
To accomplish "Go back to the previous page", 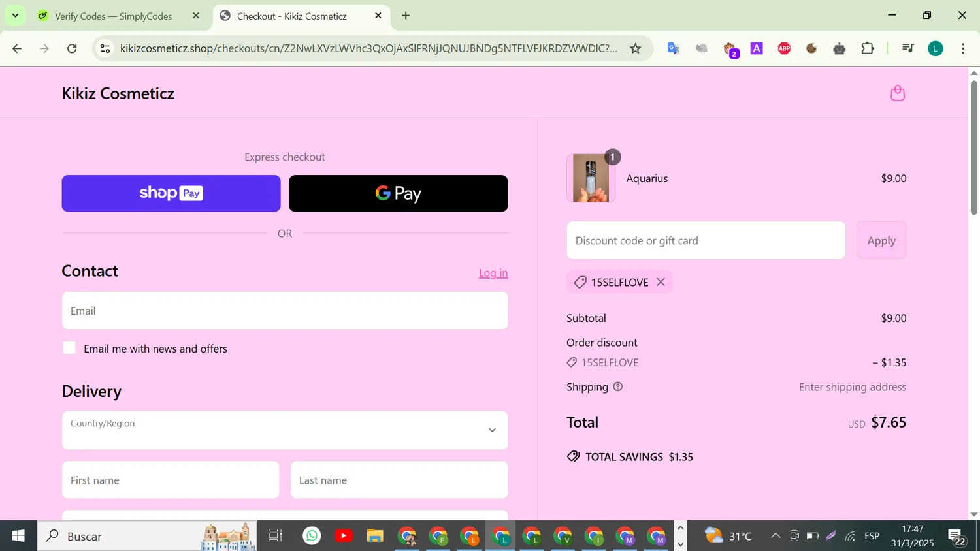I will click(x=18, y=48).
